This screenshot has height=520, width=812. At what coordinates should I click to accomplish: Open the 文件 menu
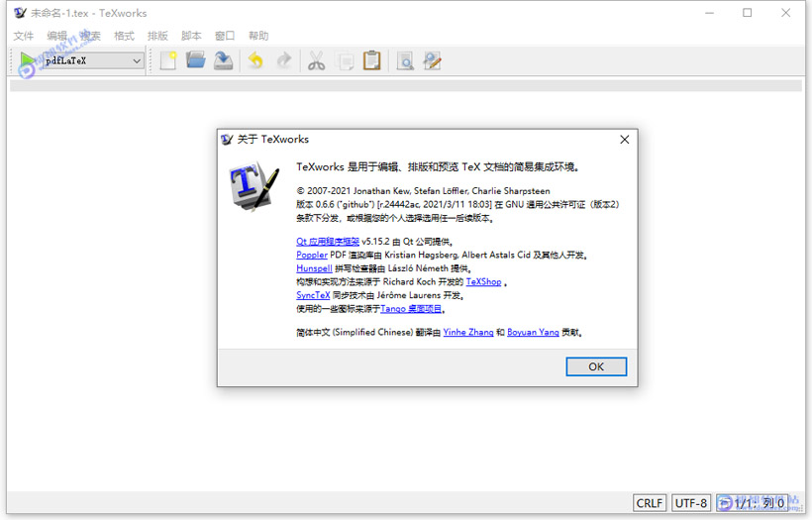[x=24, y=36]
